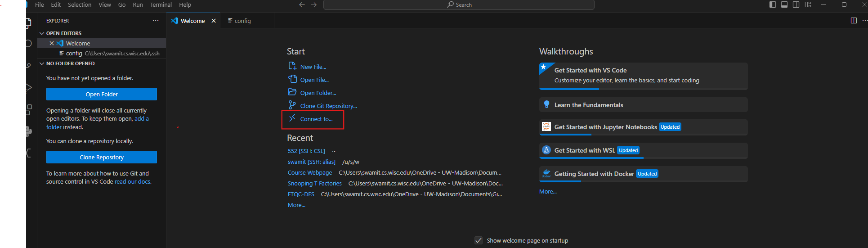This screenshot has height=248, width=868.
Task: Open the Python view in activity bar
Action: click(x=29, y=131)
